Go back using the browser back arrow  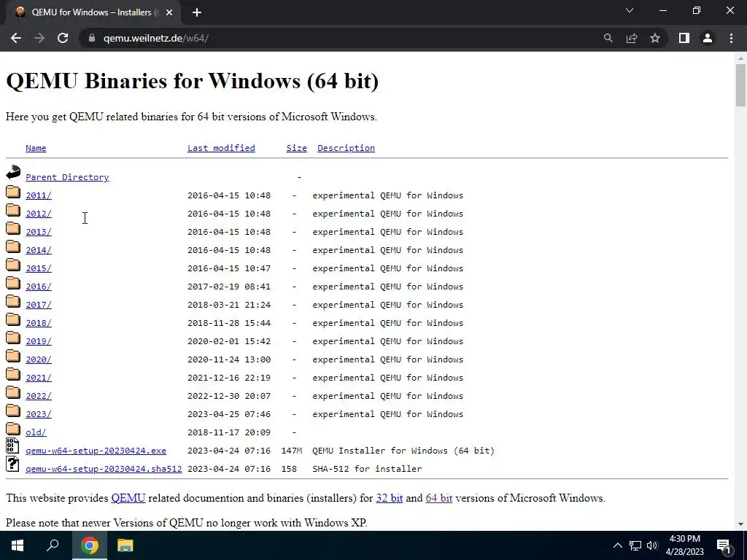[x=16, y=38]
